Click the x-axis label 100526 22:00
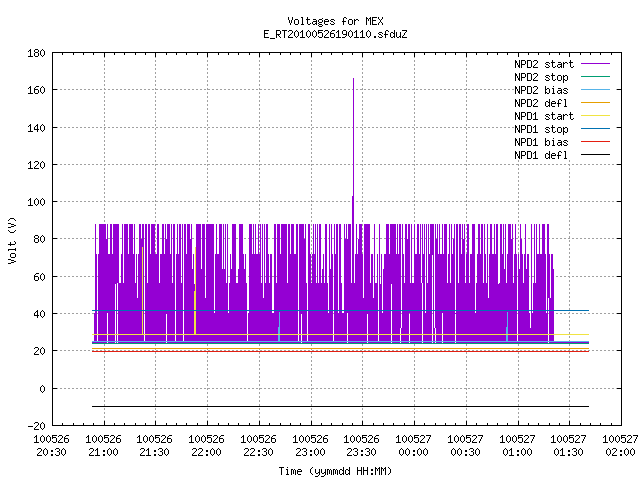 pos(207,446)
